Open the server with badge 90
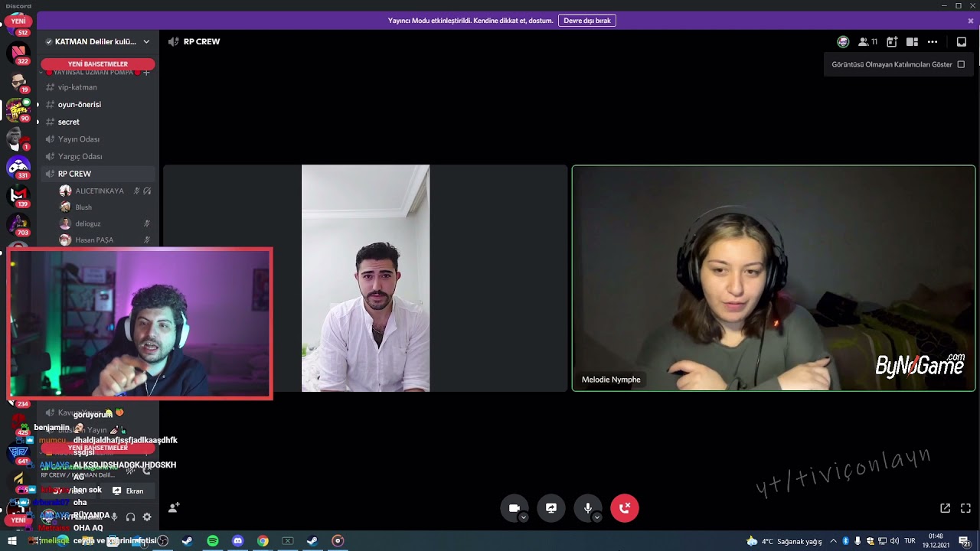The height and width of the screenshot is (551, 980). point(18,110)
